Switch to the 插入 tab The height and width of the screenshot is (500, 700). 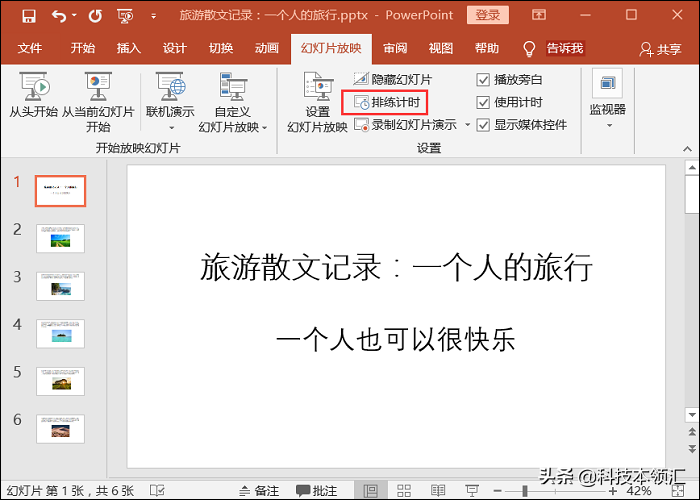pyautogui.click(x=129, y=48)
